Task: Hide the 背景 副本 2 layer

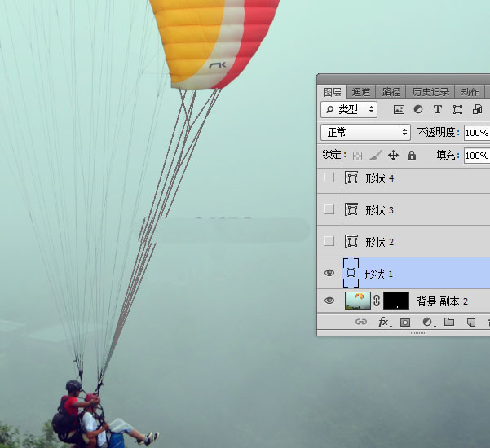Action: point(329,301)
